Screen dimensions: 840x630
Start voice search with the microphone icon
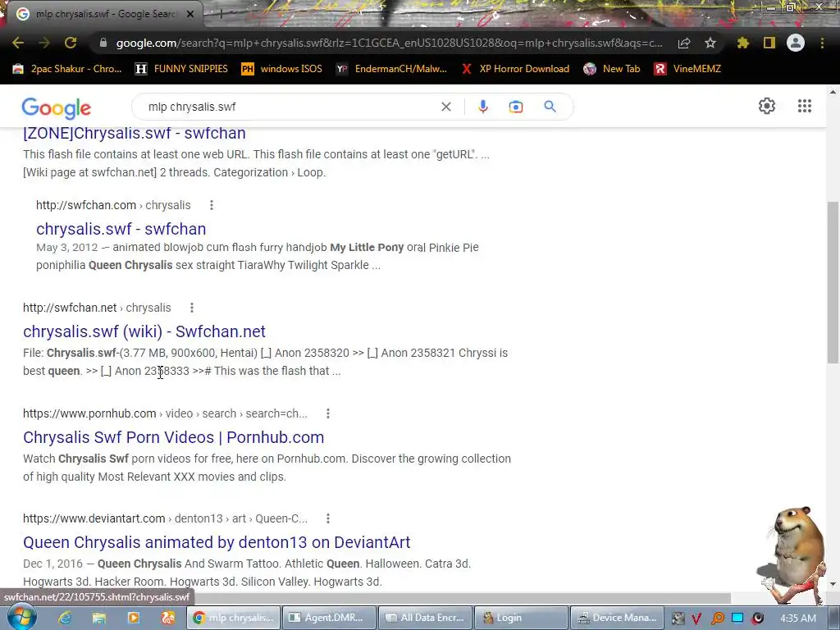pyautogui.click(x=482, y=107)
